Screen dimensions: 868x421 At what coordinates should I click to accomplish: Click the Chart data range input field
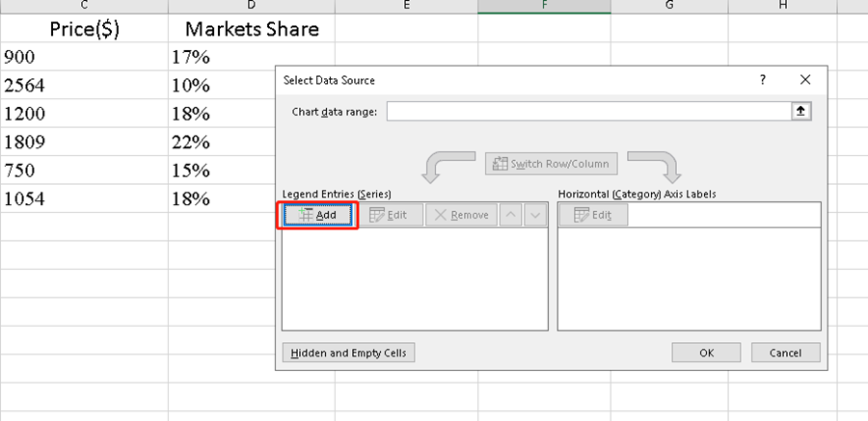[589, 111]
